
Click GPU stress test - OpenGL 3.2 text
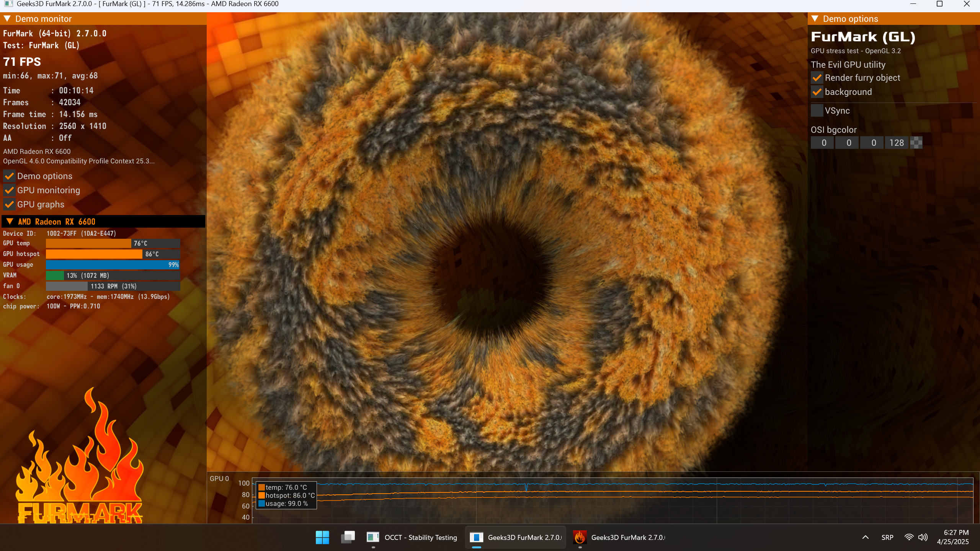(x=856, y=51)
